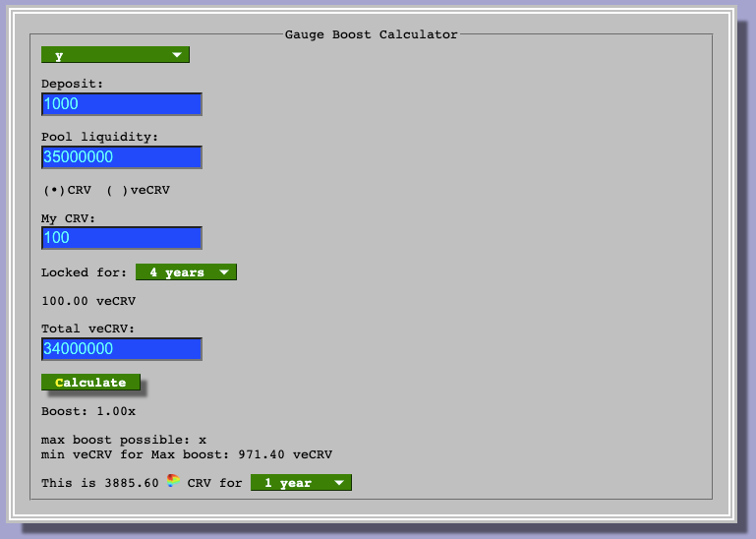Focus the My CRV input field
Screen dimensions: 756x539
click(122, 238)
